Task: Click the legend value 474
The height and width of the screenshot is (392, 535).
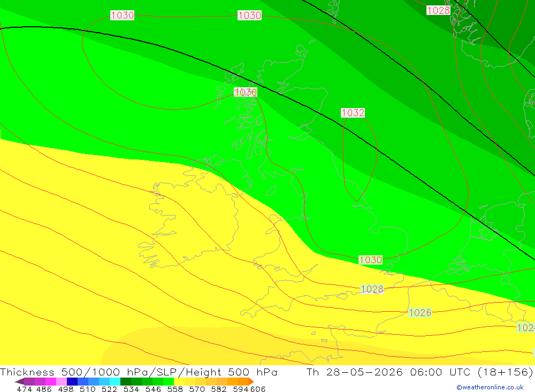Action: point(24,389)
